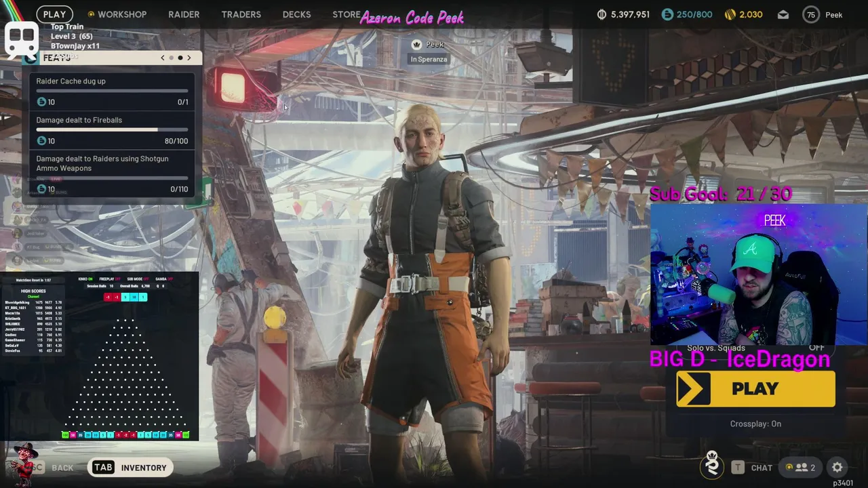Click the T key chat icon
Screen dimensions: 868x488
click(x=737, y=467)
